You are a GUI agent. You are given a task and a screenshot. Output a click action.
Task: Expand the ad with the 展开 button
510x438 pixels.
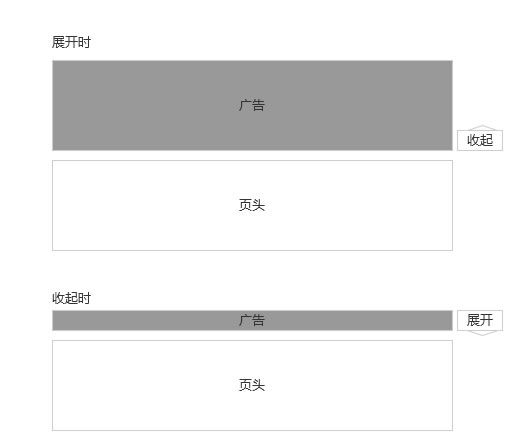click(480, 320)
